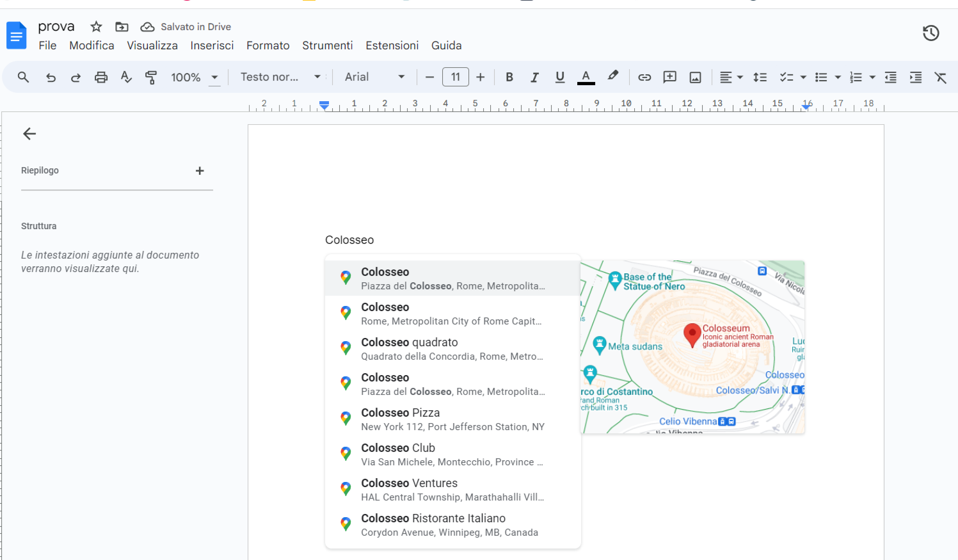The width and height of the screenshot is (958, 560).
Task: Open the Strumenti menu
Action: 327,45
